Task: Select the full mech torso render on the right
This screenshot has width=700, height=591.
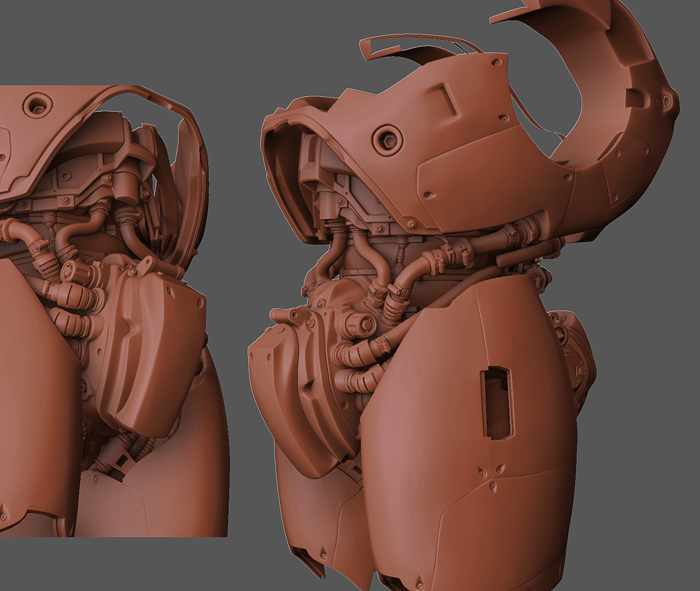Action: [464, 297]
